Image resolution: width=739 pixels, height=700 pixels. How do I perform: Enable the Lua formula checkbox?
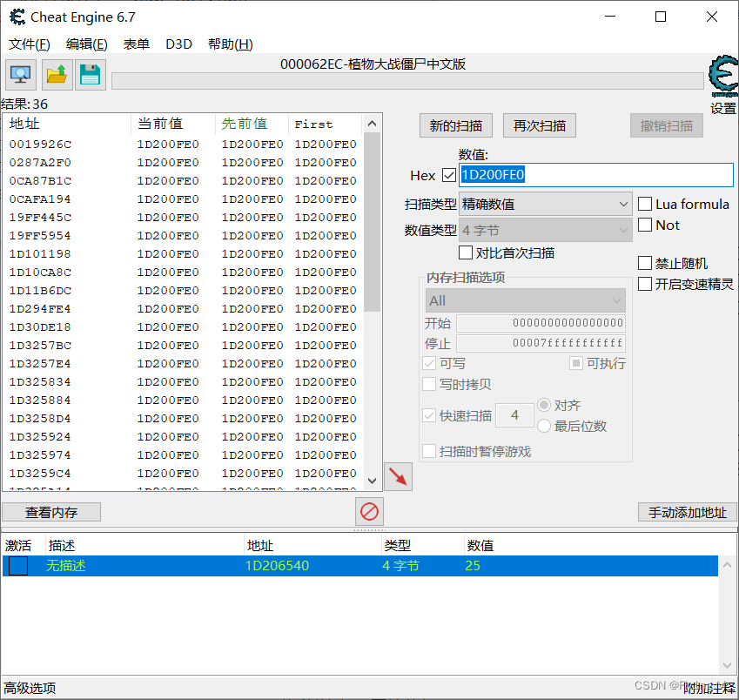(x=644, y=204)
